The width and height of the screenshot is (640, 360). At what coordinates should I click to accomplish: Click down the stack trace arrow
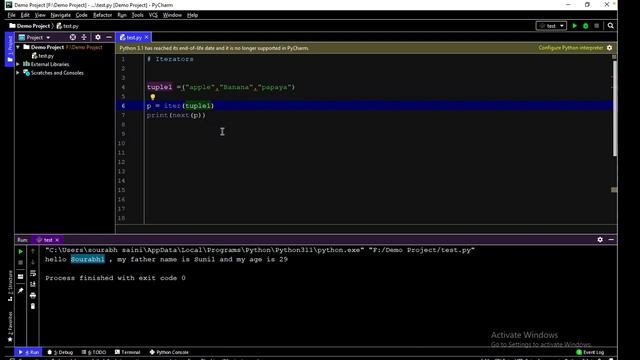point(33,262)
